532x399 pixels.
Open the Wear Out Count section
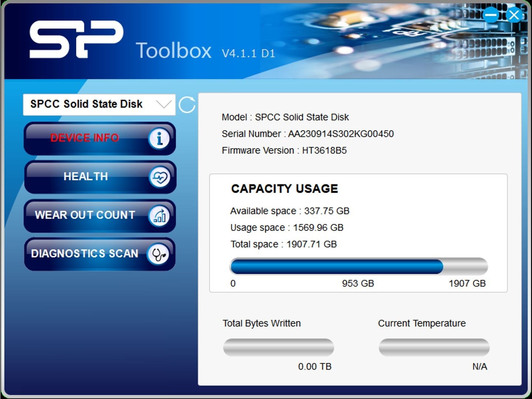100,216
